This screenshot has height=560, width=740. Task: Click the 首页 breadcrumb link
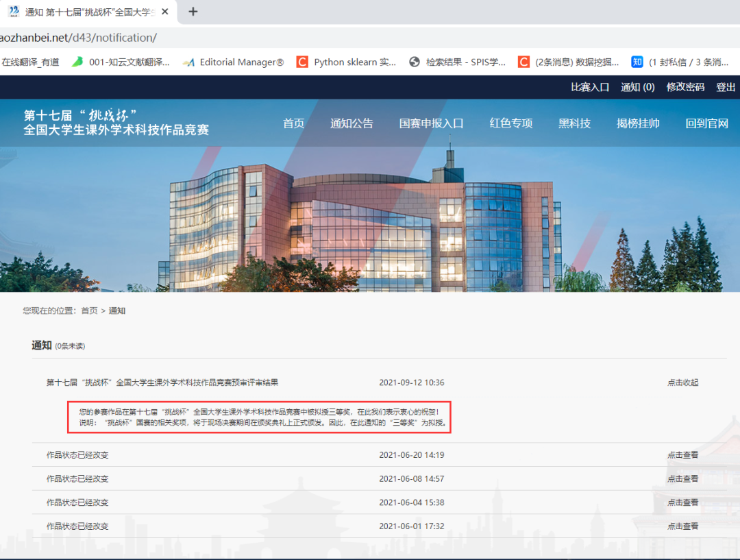[89, 311]
